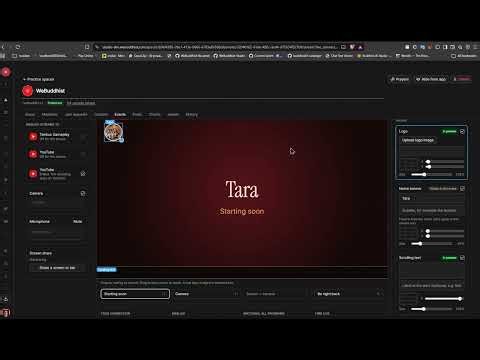Click the drag handle on Starting soon scene
The width and height of the screenshot is (480, 360).
coord(164,294)
